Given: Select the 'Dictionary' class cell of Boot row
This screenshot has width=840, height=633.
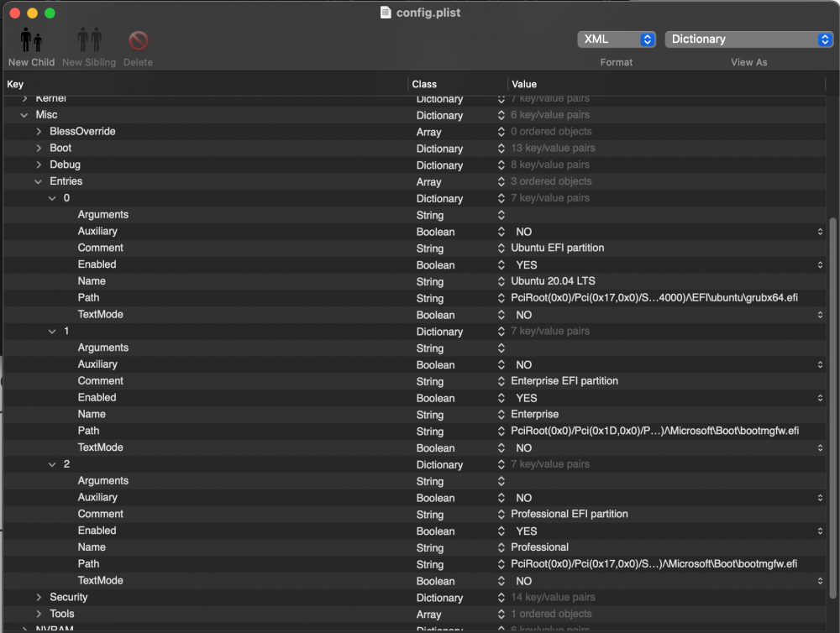Looking at the screenshot, I should click(x=439, y=149).
